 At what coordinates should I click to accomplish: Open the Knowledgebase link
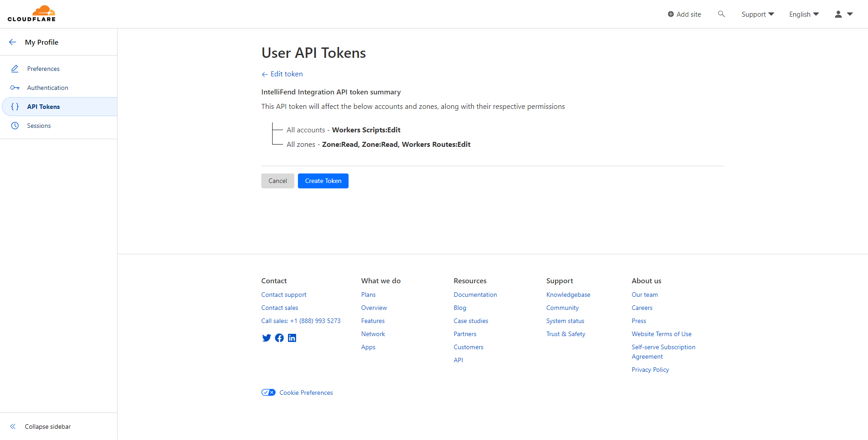pyautogui.click(x=568, y=295)
